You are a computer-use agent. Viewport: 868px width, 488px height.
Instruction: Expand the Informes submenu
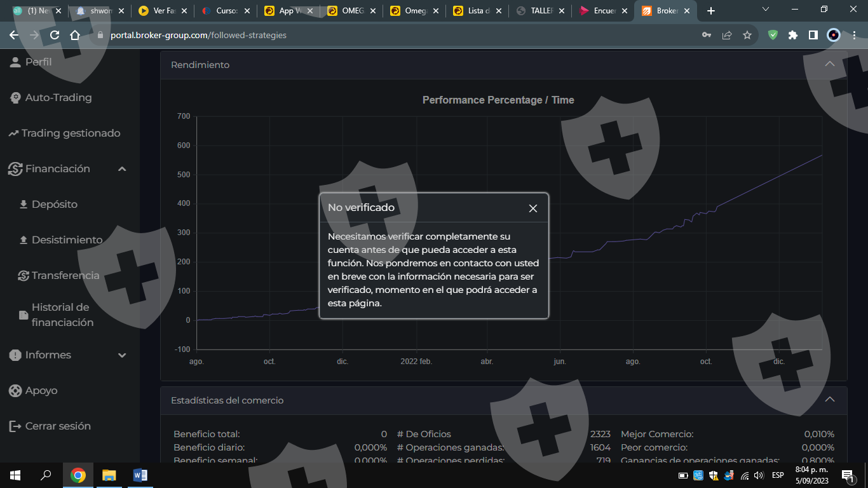[122, 355]
